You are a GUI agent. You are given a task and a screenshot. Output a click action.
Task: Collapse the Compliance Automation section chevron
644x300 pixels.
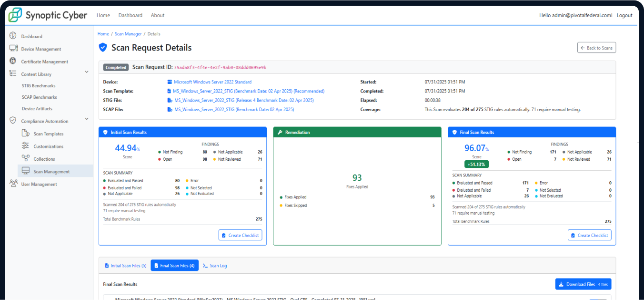(x=86, y=119)
